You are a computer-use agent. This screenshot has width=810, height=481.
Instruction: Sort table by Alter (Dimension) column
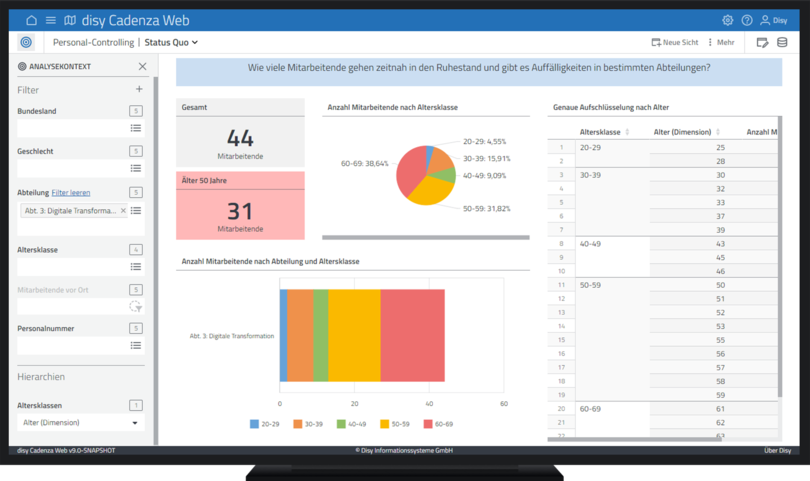tap(718, 132)
